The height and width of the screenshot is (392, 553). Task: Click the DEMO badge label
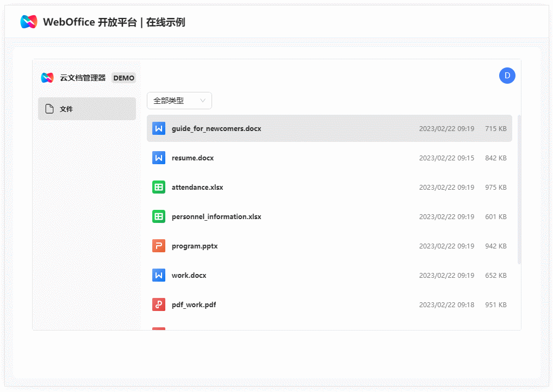click(123, 78)
